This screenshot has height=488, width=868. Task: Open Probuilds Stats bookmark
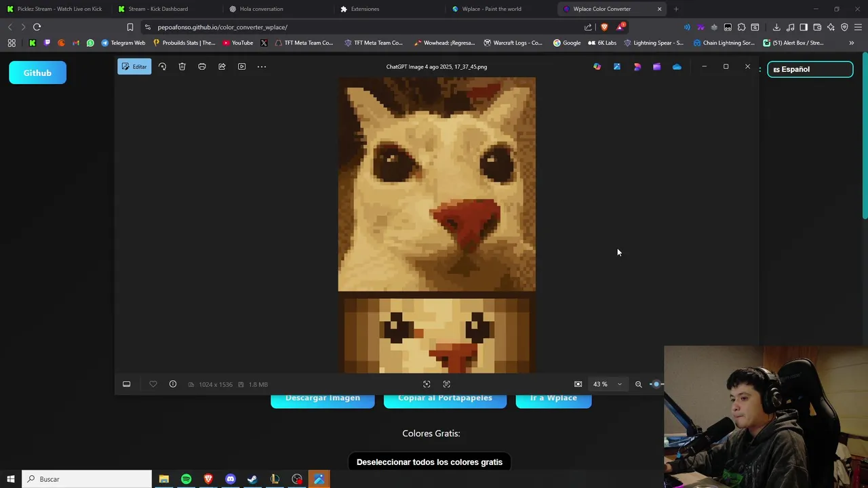pyautogui.click(x=184, y=43)
